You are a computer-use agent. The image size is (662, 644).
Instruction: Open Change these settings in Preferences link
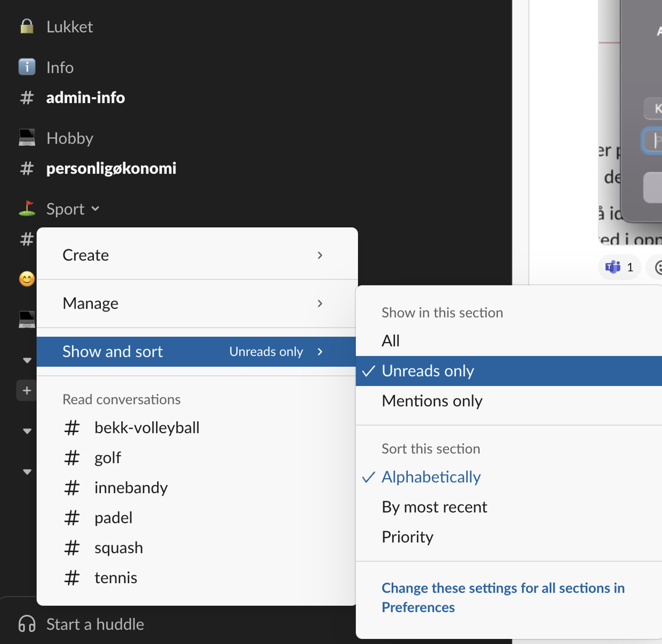503,597
